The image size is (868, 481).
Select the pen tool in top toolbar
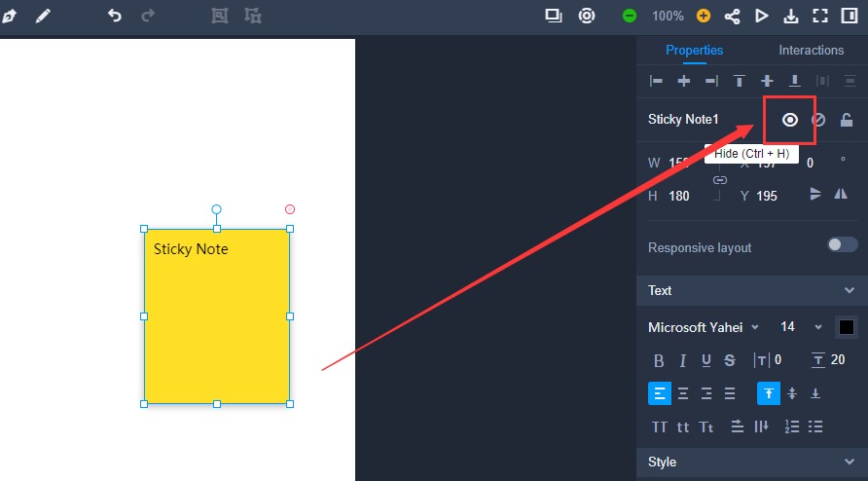pyautogui.click(x=10, y=17)
